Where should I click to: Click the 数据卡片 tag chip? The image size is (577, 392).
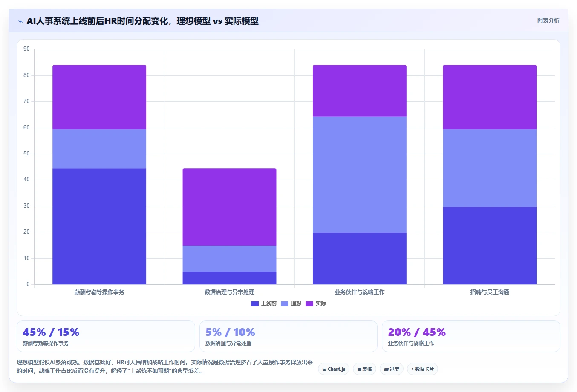click(x=422, y=369)
